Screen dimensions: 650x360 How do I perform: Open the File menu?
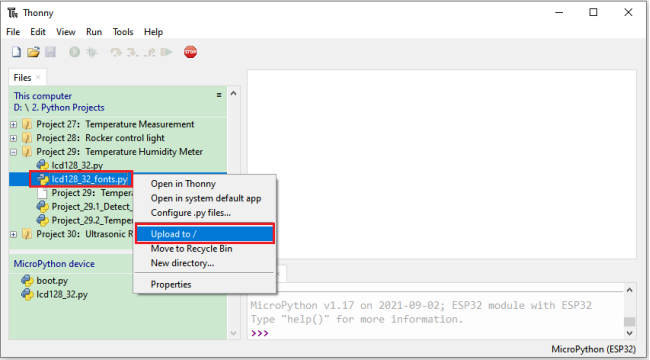coord(13,32)
